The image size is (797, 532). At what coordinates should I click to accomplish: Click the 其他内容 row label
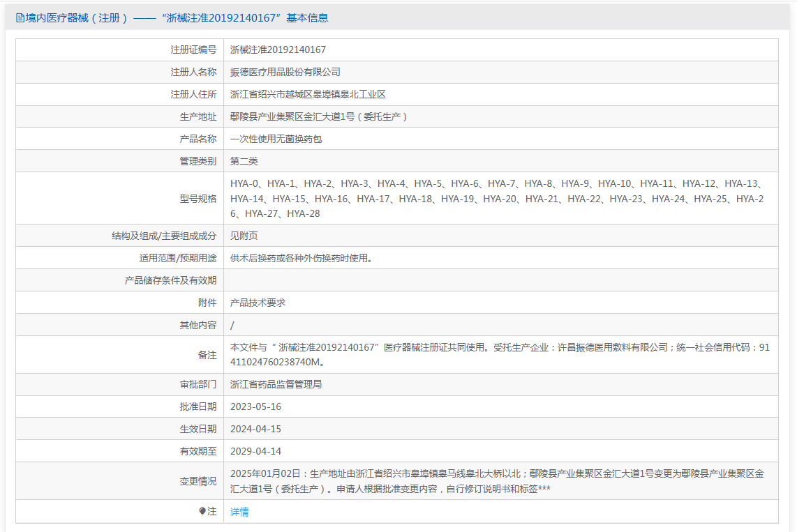(198, 325)
